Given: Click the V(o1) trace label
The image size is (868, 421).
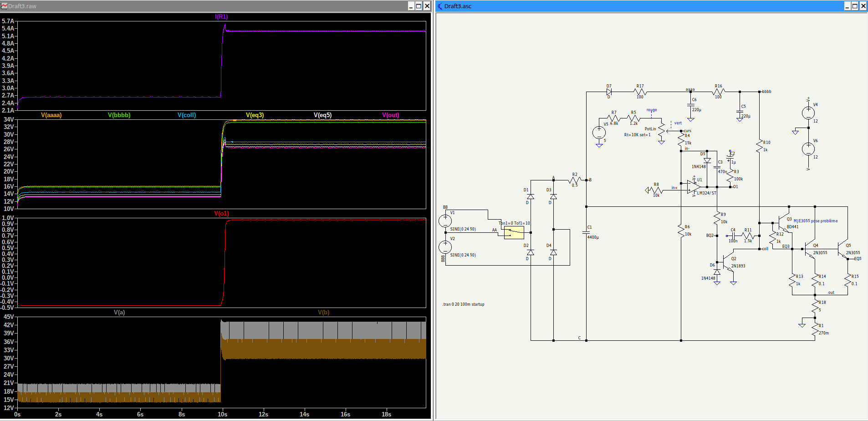Looking at the screenshot, I should click(221, 214).
